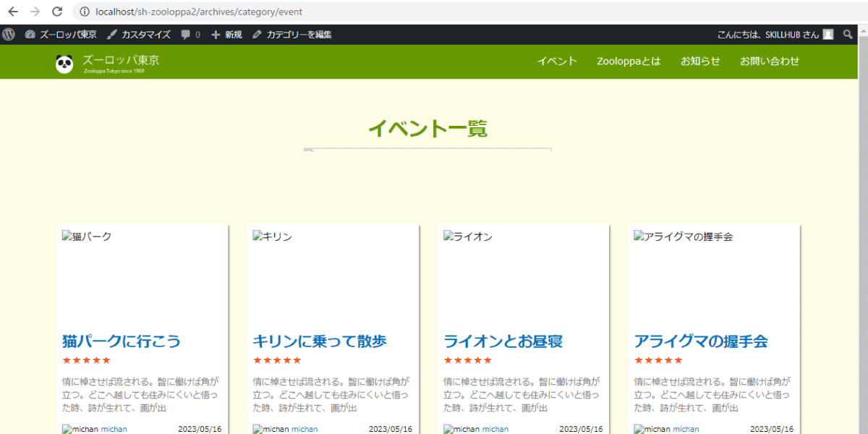This screenshot has width=868, height=434.
Task: Click excerpt text in キリンに乗って散歩 card
Action: pos(331,394)
